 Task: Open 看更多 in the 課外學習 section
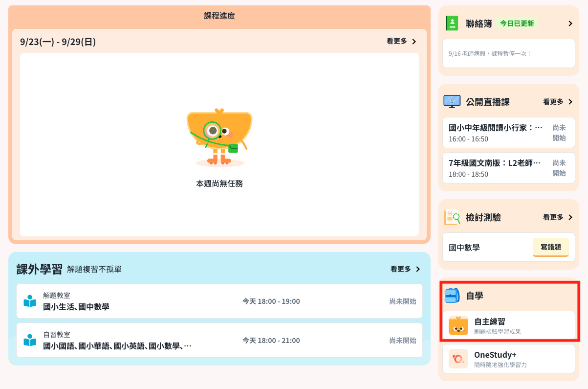click(x=401, y=269)
